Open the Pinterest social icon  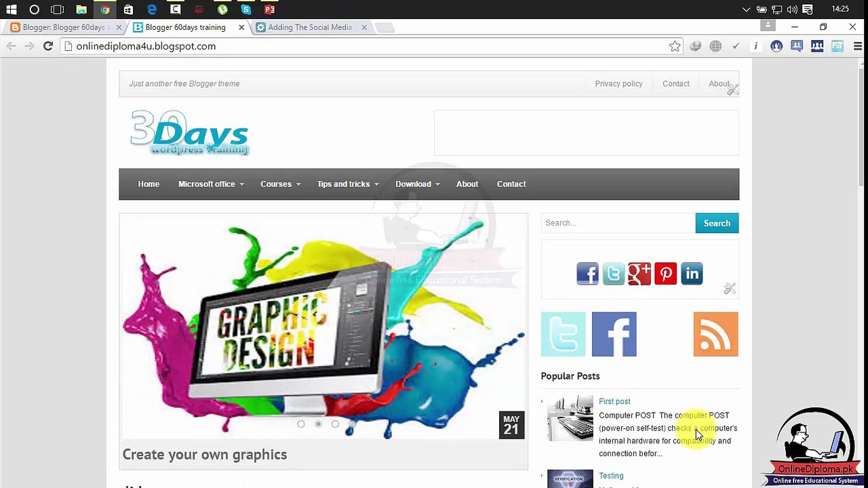click(665, 274)
